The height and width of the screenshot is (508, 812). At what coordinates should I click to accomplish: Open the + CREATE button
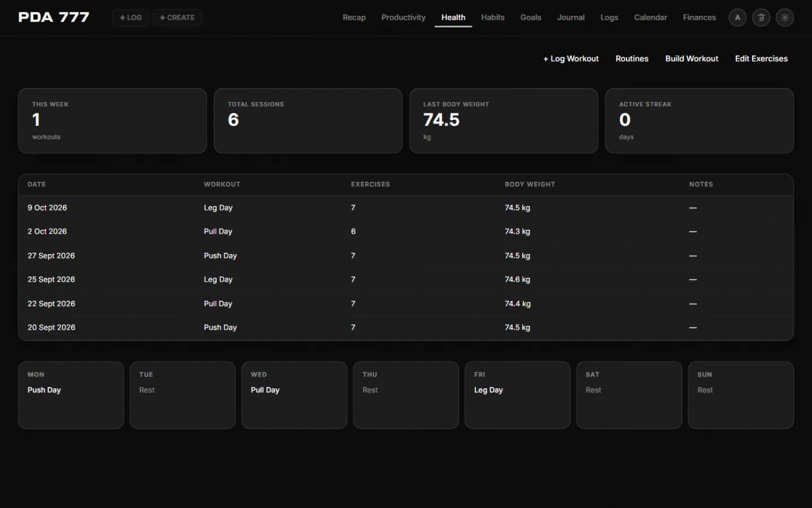(177, 17)
